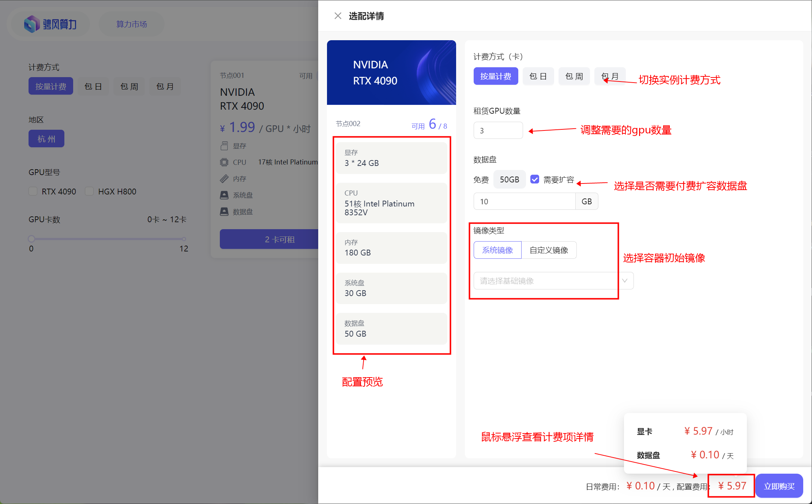Click the 内存 180 GB preview row
Viewport: 812px width, 504px height.
[x=391, y=248]
